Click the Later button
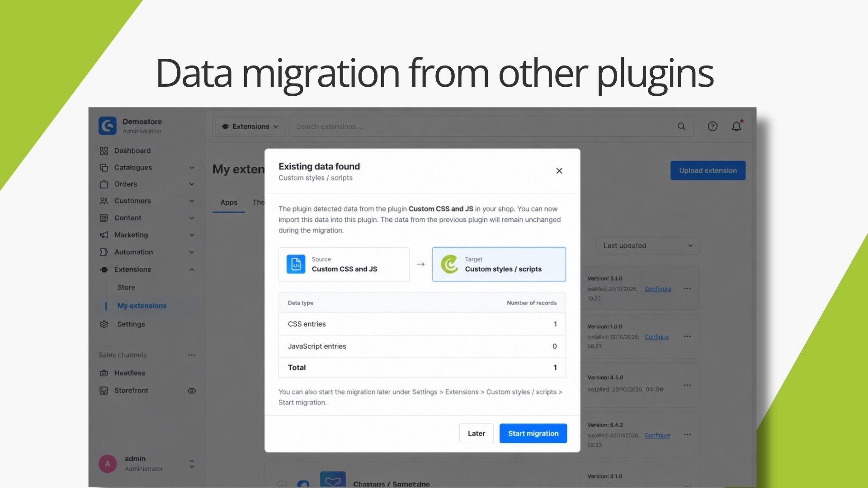 tap(476, 433)
